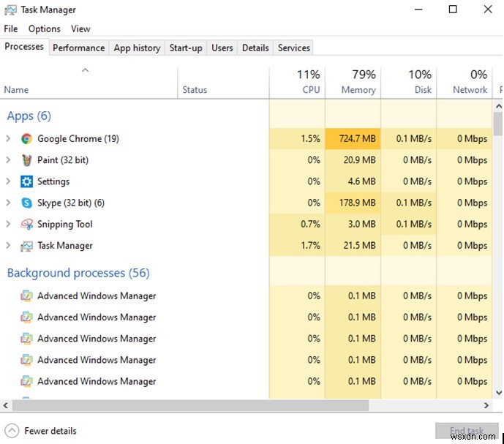Select the Skype (32 bit) (6) name
Screen dimensions: 504x444
(71, 203)
